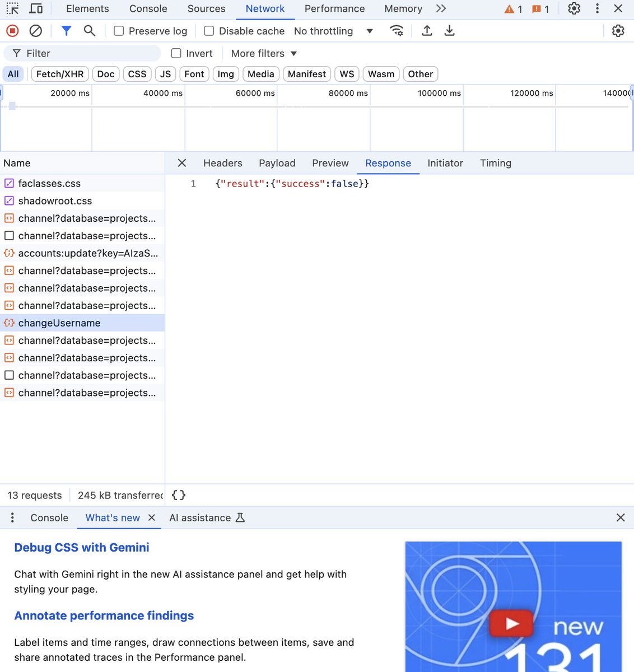Open the AI assistance drawer tab

[207, 517]
